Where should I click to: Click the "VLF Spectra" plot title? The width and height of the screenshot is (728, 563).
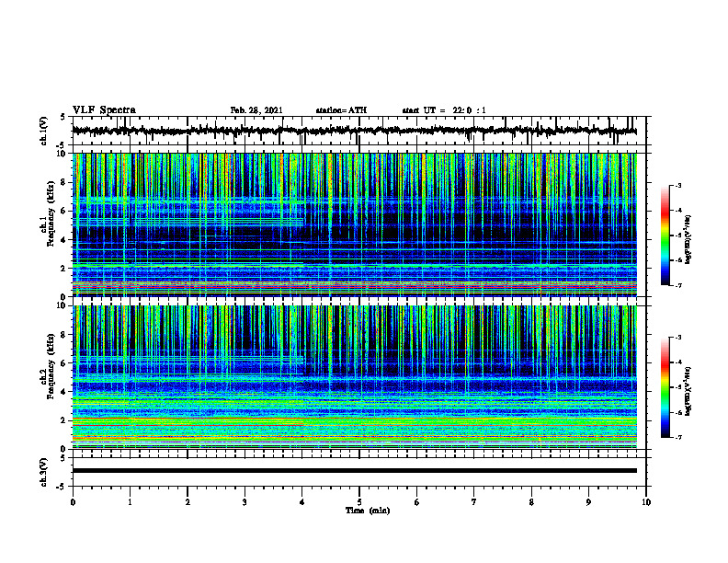[x=104, y=109]
